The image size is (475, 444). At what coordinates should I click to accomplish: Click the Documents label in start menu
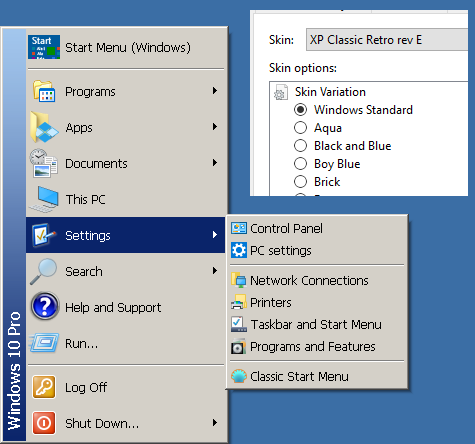pyautogui.click(x=96, y=163)
